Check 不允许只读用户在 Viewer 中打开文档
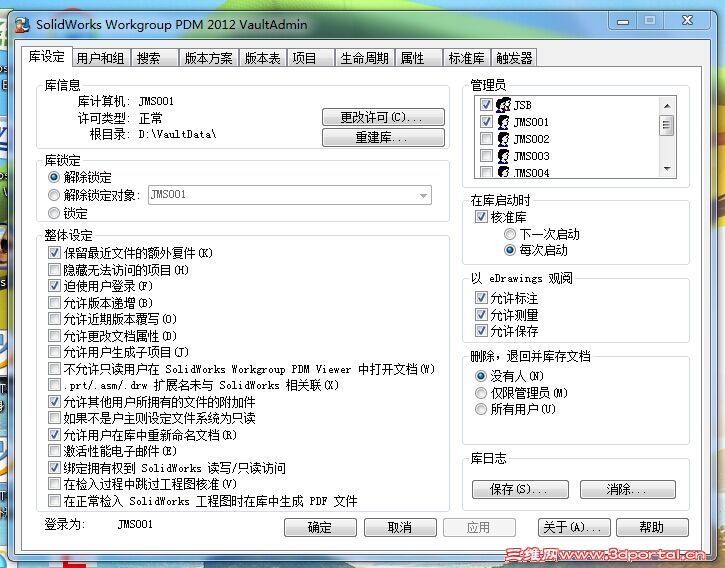725x568 pixels. point(54,369)
